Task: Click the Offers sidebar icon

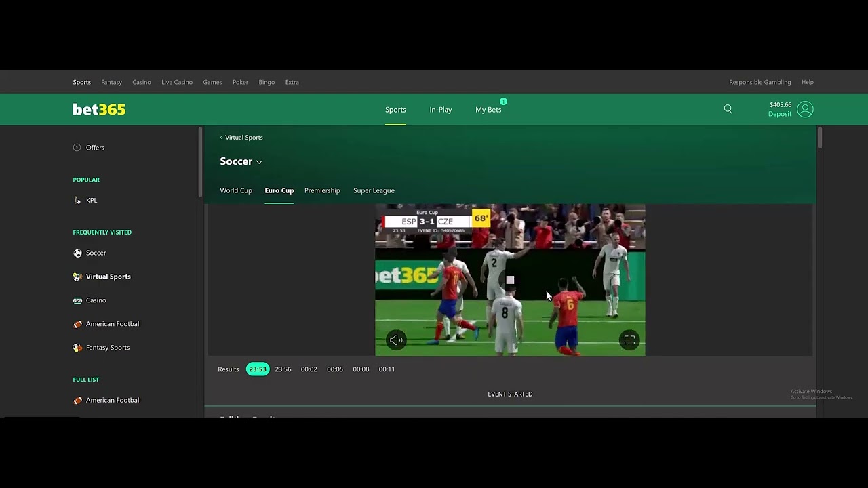Action: [x=77, y=148]
